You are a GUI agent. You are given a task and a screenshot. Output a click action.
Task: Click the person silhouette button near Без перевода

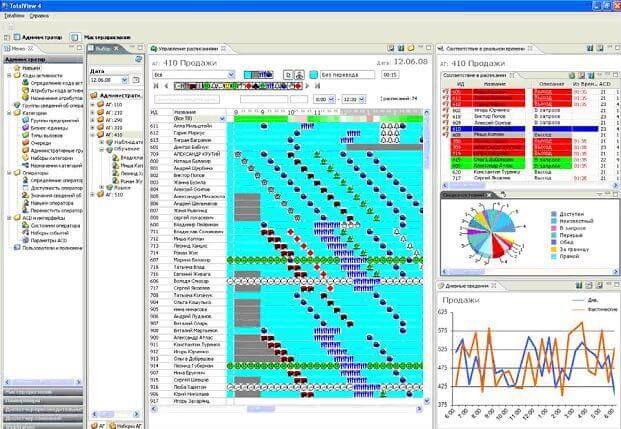point(299,74)
